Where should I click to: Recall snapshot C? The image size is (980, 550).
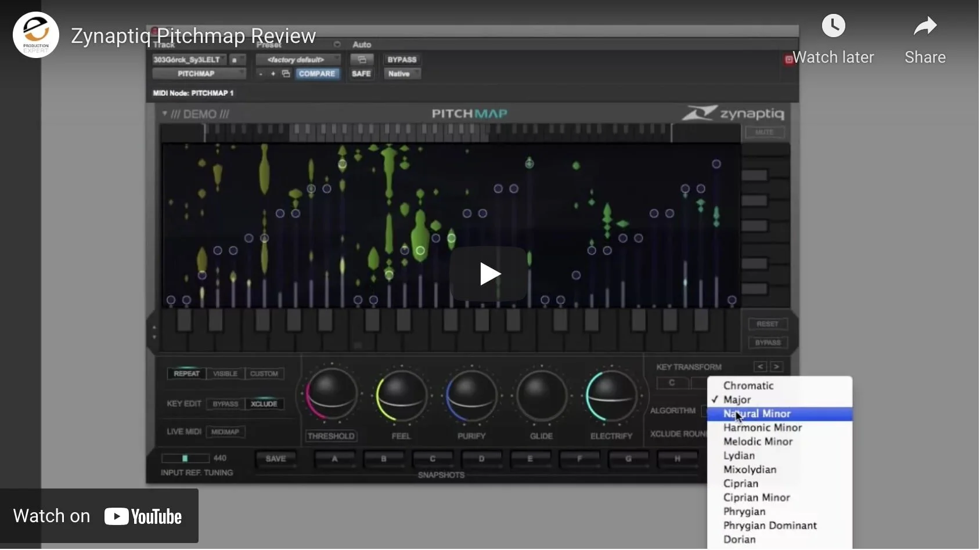tap(433, 458)
